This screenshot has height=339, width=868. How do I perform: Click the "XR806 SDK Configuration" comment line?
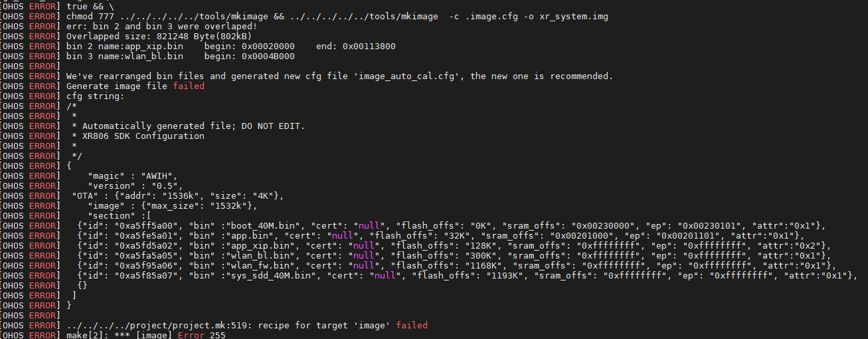143,136
